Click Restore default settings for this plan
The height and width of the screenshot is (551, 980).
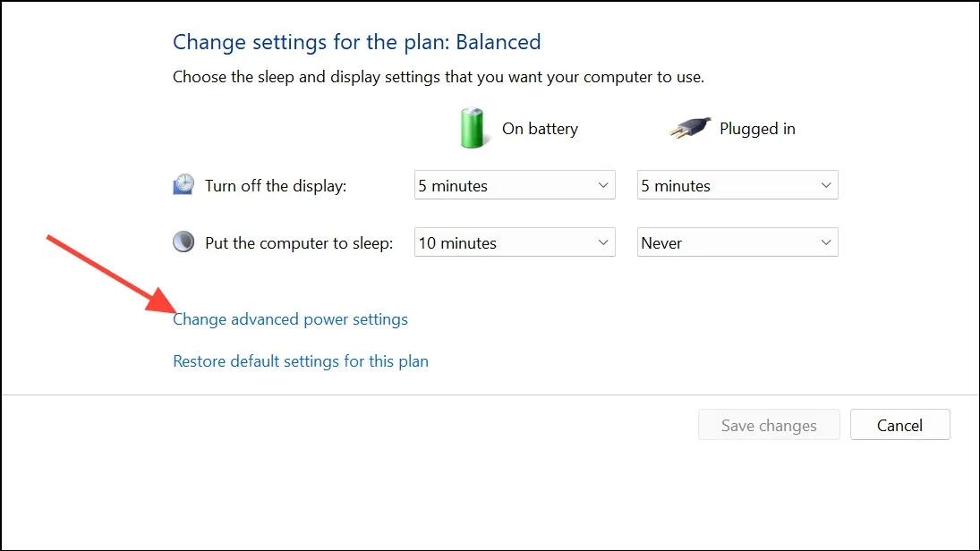coord(301,361)
